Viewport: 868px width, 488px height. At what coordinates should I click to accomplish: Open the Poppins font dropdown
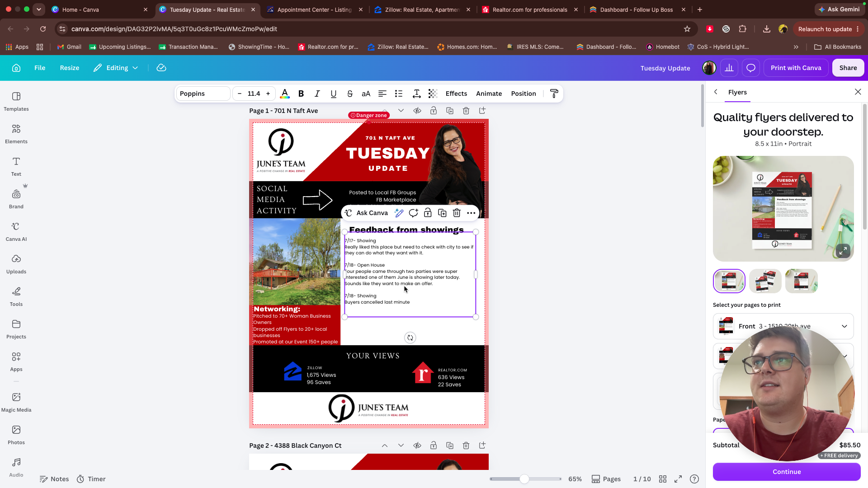(x=203, y=94)
